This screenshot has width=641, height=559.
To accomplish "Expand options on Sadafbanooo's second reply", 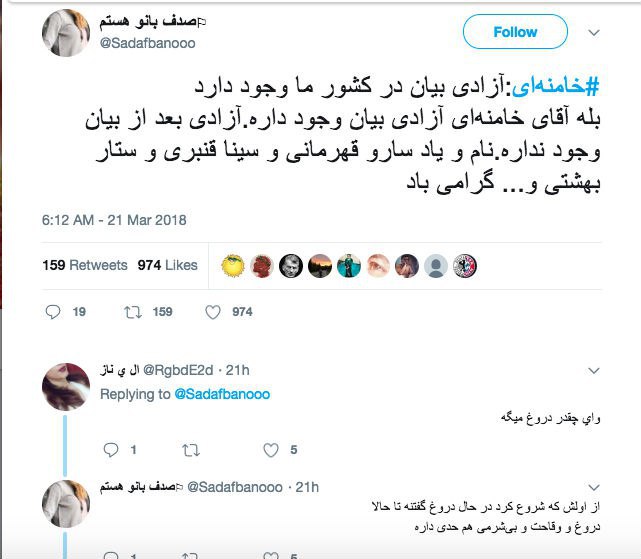I will [x=594, y=487].
